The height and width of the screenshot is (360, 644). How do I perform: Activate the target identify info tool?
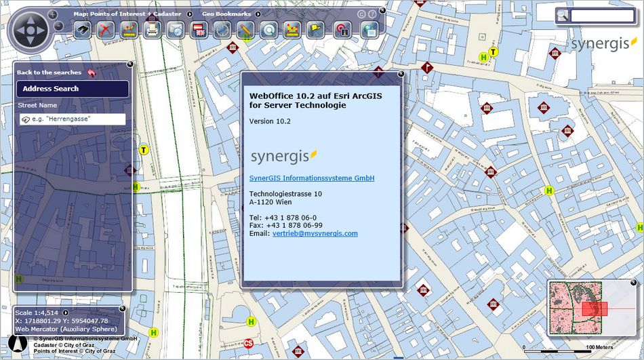342,30
